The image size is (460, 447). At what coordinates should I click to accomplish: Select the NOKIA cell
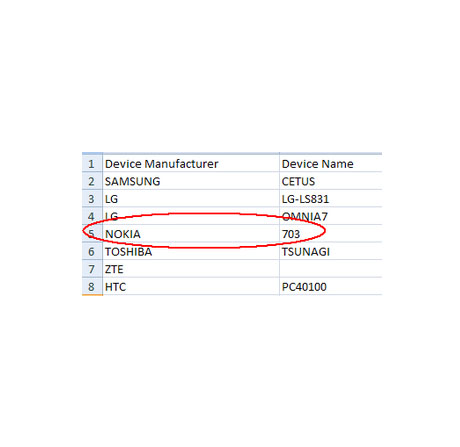(191, 234)
